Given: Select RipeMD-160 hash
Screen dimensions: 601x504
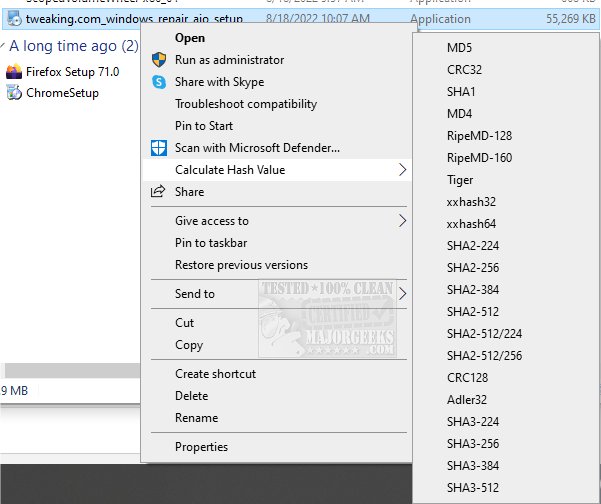Looking at the screenshot, I should [506, 158].
